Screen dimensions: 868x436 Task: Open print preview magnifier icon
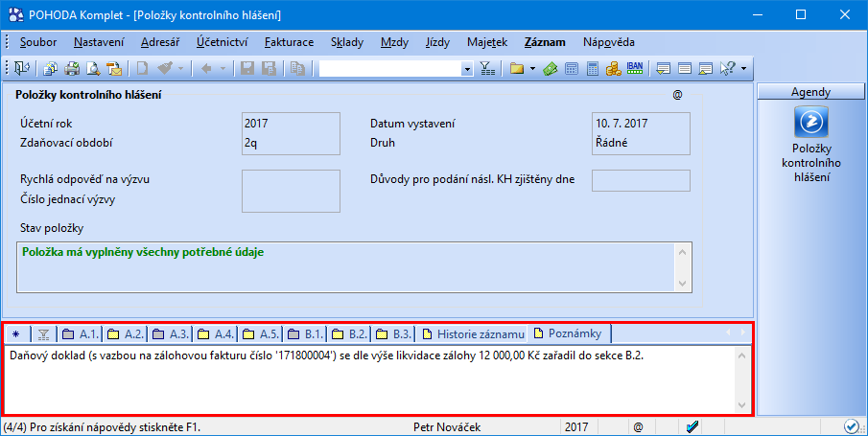click(93, 69)
